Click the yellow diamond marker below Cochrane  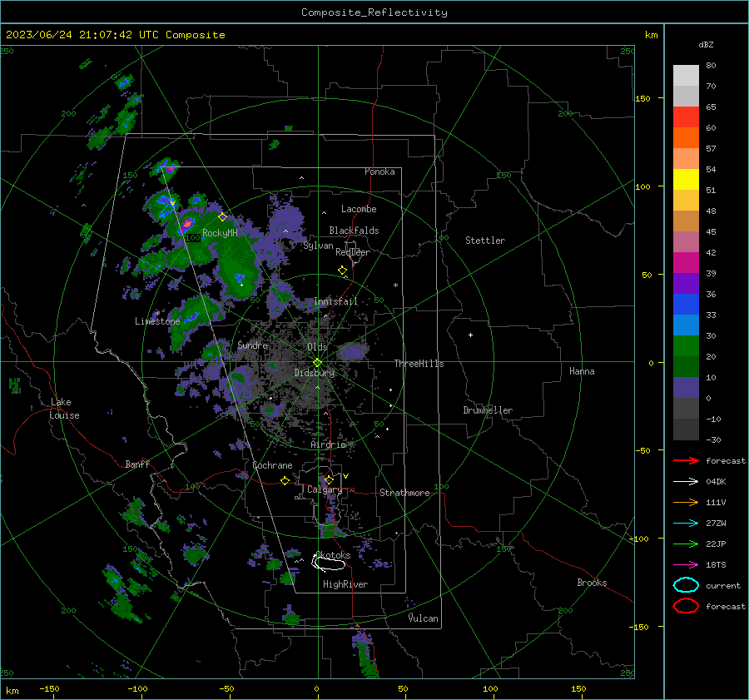pos(285,481)
